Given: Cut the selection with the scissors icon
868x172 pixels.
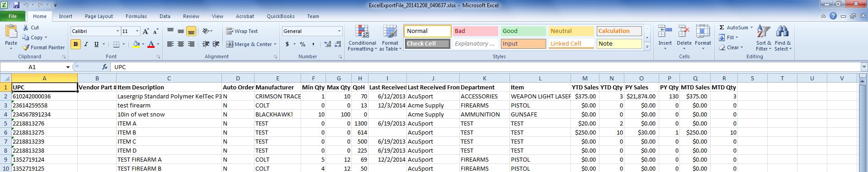Looking at the screenshot, I should click(x=26, y=28).
